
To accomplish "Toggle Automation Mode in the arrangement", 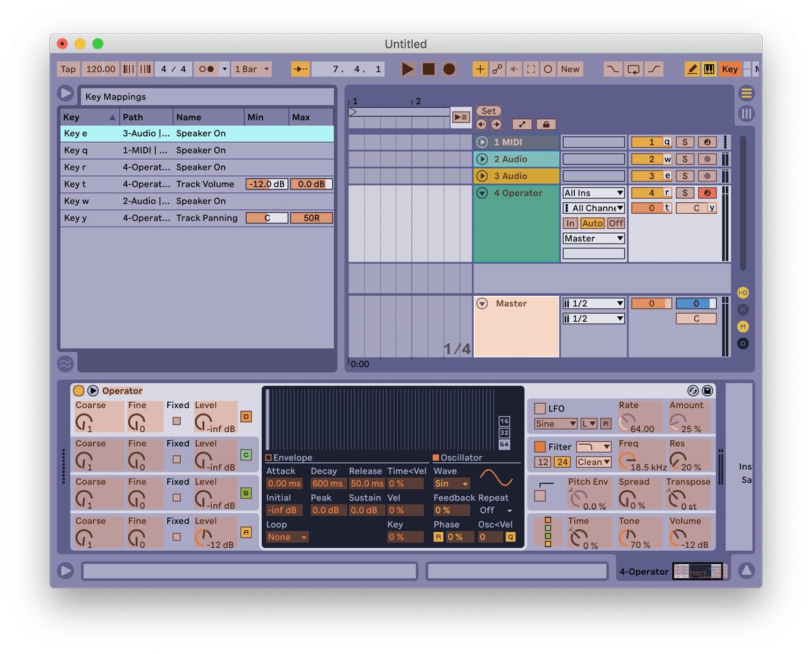I will [522, 124].
